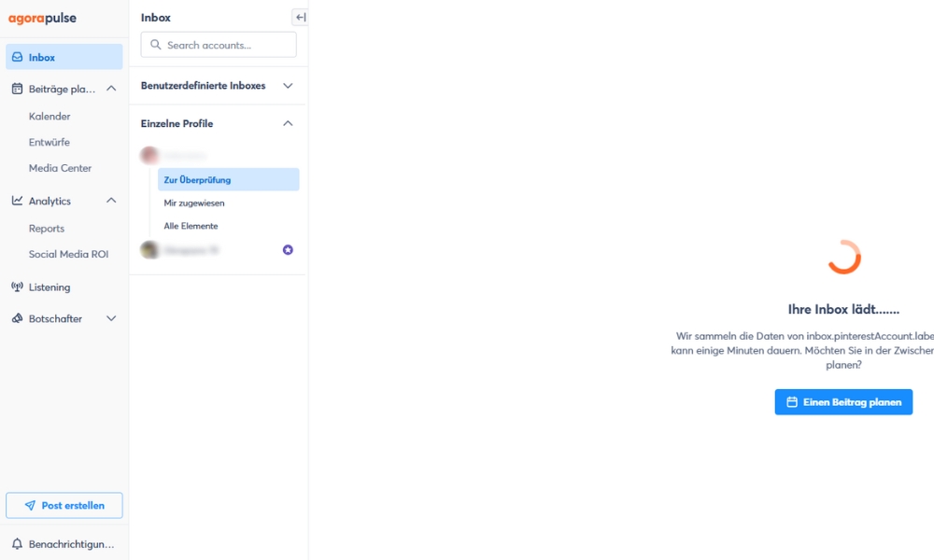The image size is (934, 560).
Task: Click the Einen Beitrag planen button
Action: (843, 402)
